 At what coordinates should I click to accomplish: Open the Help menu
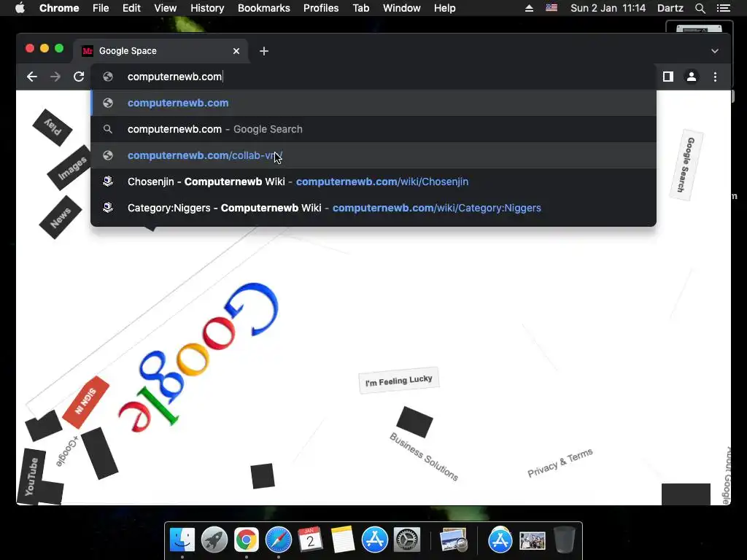[444, 8]
